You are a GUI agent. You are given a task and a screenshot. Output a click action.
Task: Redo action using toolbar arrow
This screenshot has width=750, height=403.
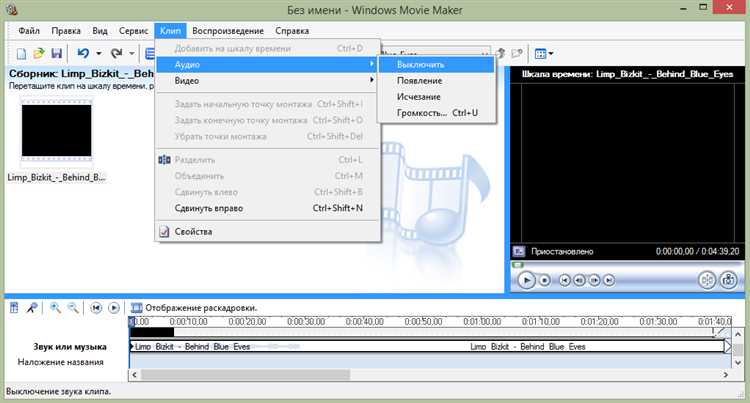(116, 53)
